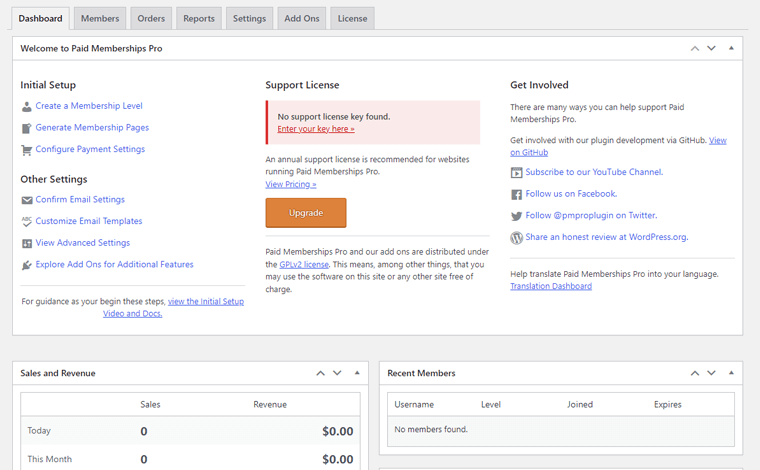The image size is (760, 470).
Task: Move the Recent Members panel down
Action: tap(711, 373)
